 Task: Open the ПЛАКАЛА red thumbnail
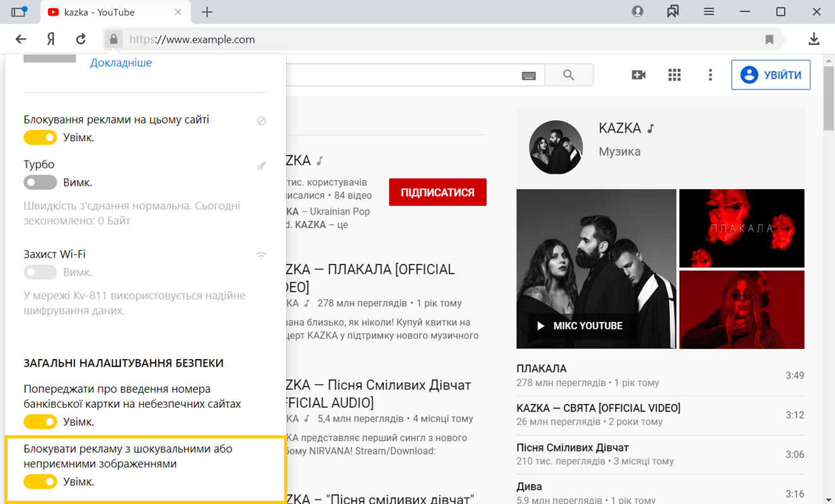(x=742, y=228)
